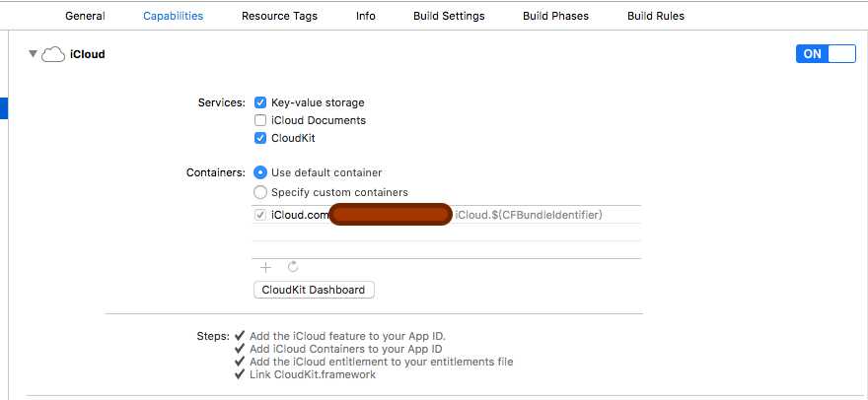
Task: Click the checkmark beside 'Add the iCloud feature'
Action: click(239, 336)
